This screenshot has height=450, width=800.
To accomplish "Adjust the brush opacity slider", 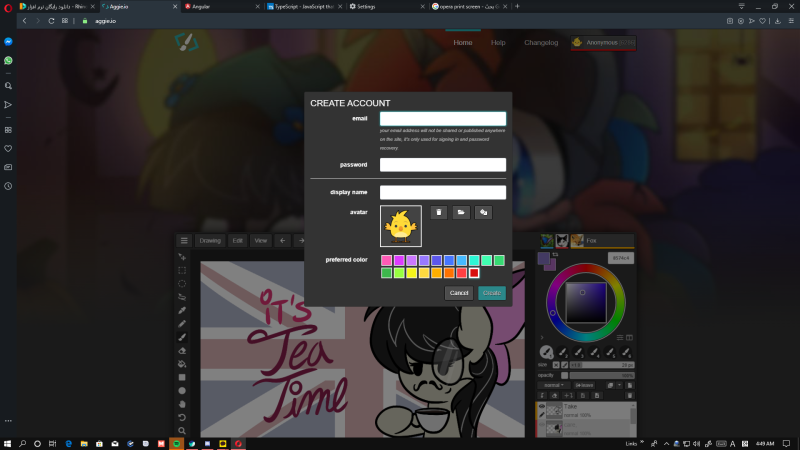I will coord(602,375).
